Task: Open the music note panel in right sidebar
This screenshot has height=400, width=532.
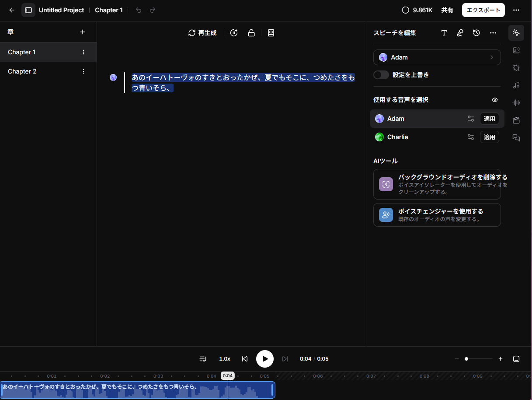Action: coord(516,85)
